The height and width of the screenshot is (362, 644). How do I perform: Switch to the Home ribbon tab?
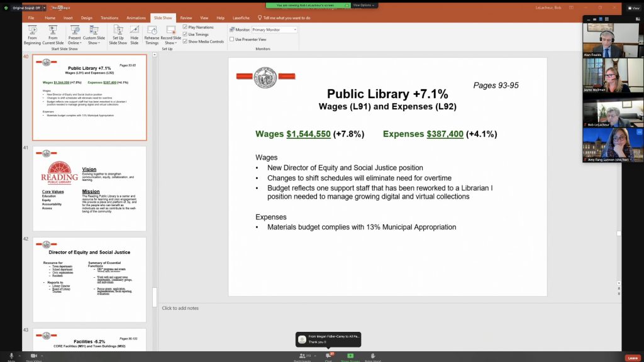pyautogui.click(x=50, y=18)
